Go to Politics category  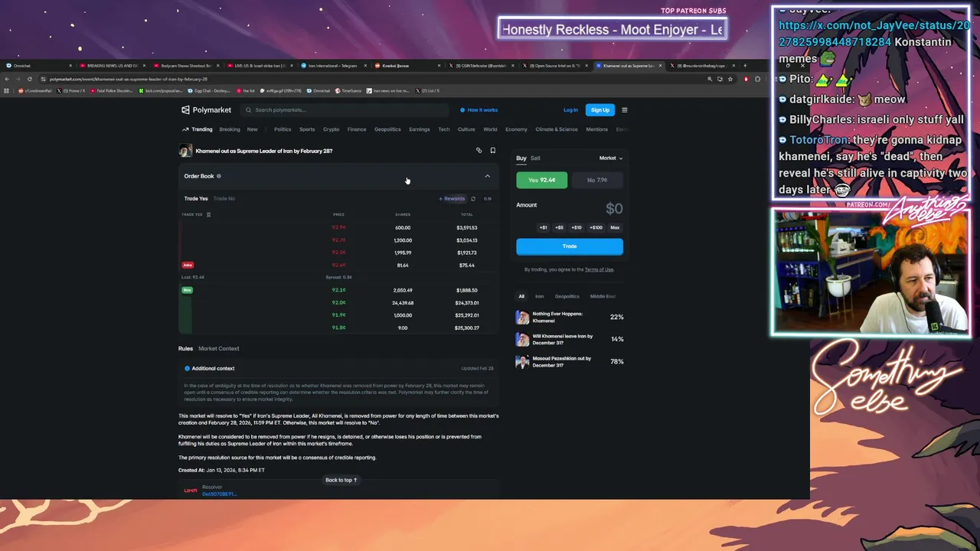(283, 129)
